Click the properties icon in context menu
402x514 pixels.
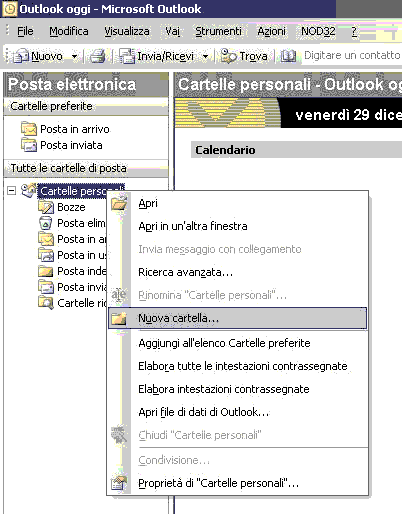pos(119,483)
